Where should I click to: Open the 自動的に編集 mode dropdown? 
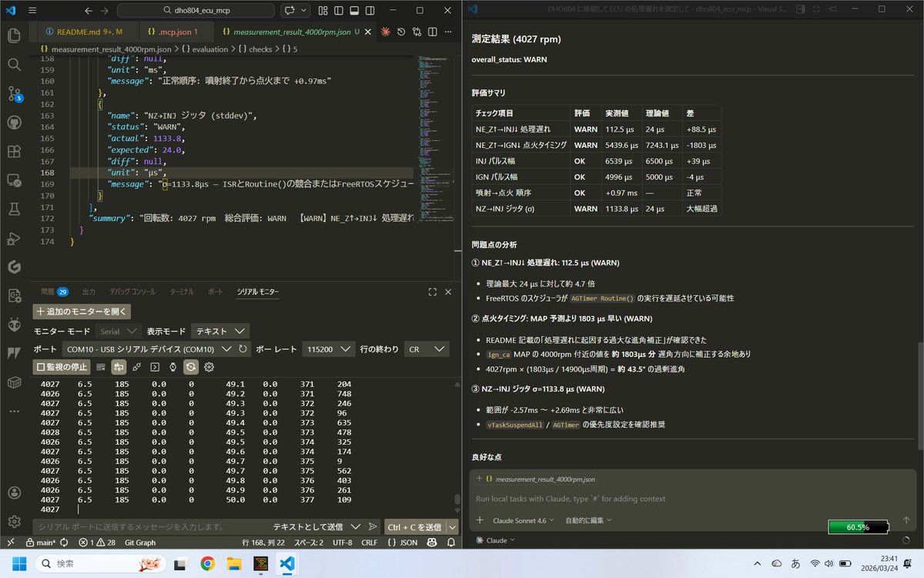(588, 520)
